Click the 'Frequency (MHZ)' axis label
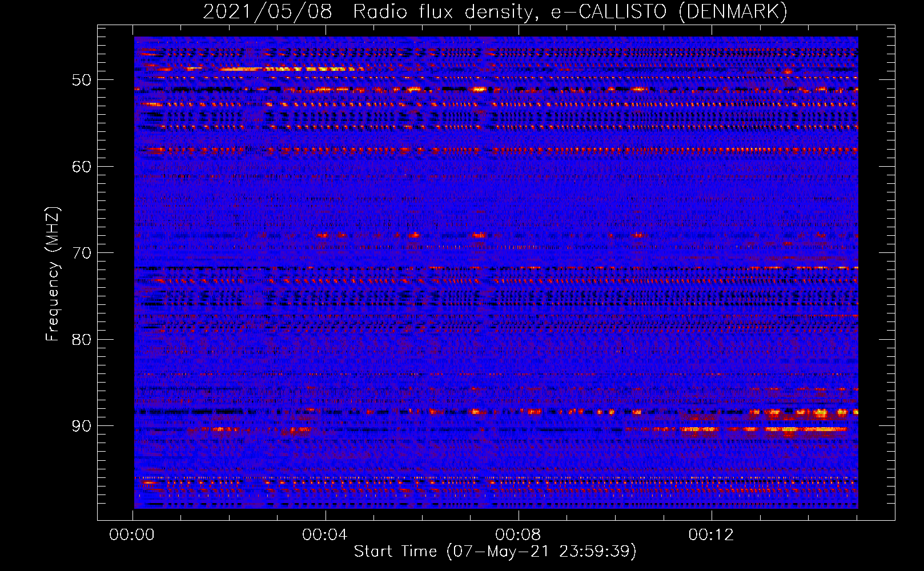 (53, 274)
